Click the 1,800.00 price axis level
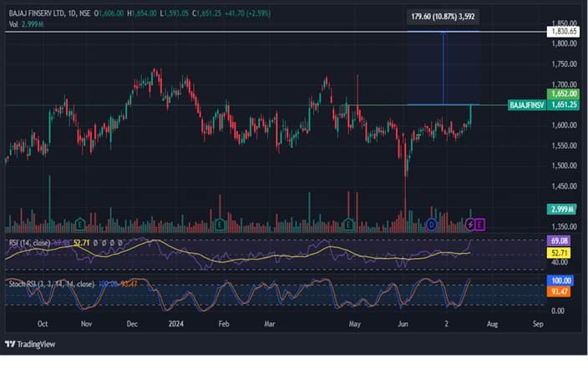This screenshot has height=369, width=588. (x=564, y=43)
